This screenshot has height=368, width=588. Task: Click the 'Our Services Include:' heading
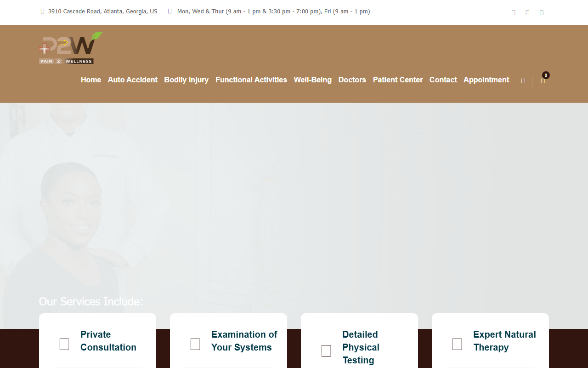tap(91, 301)
